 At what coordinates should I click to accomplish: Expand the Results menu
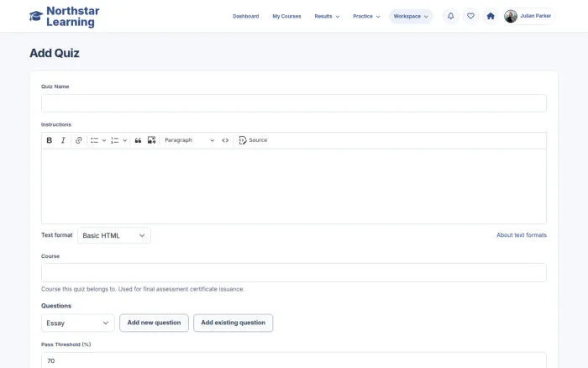(x=327, y=16)
